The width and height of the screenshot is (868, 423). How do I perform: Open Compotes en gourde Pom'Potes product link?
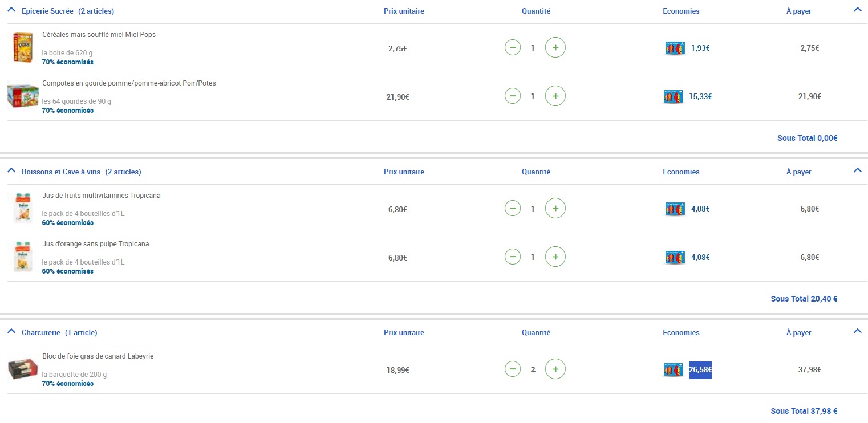(129, 83)
